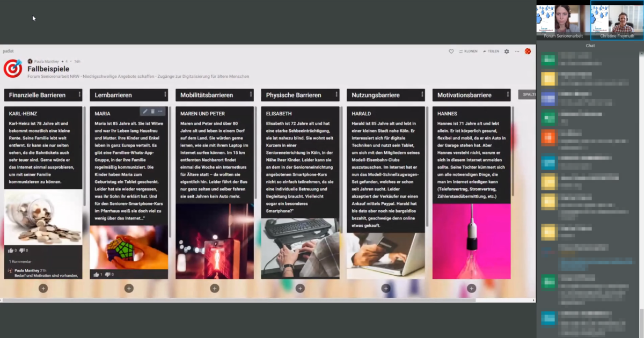Click the '1 Kommentar' text on KARL-HEINZ post
This screenshot has width=644, height=338.
20,261
